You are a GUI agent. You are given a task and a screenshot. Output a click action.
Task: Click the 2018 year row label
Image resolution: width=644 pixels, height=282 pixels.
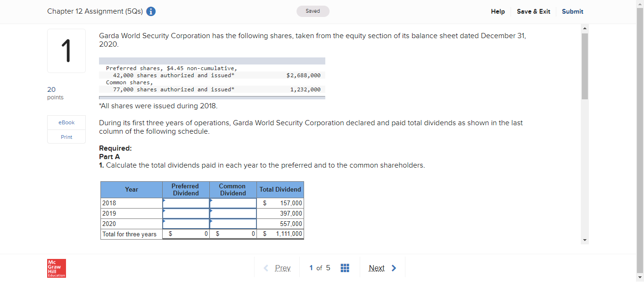(132, 203)
